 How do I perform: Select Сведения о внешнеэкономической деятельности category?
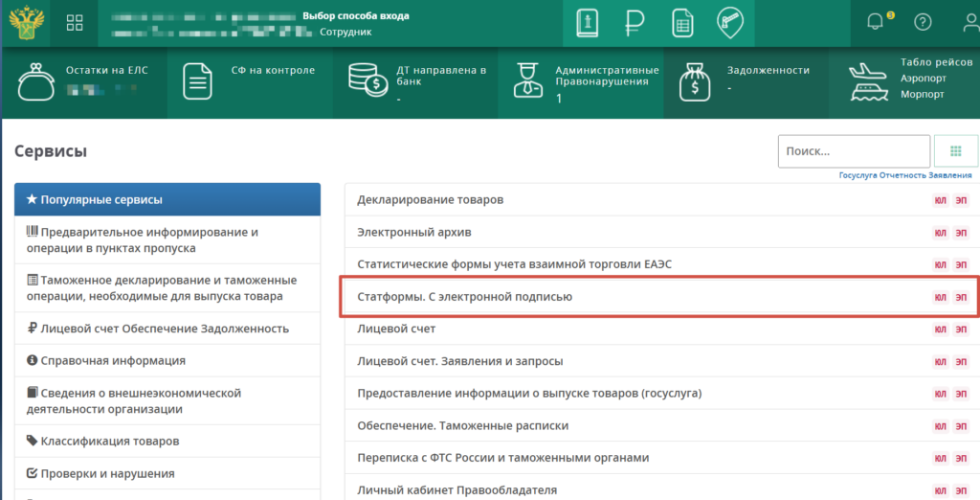pyautogui.click(x=167, y=400)
